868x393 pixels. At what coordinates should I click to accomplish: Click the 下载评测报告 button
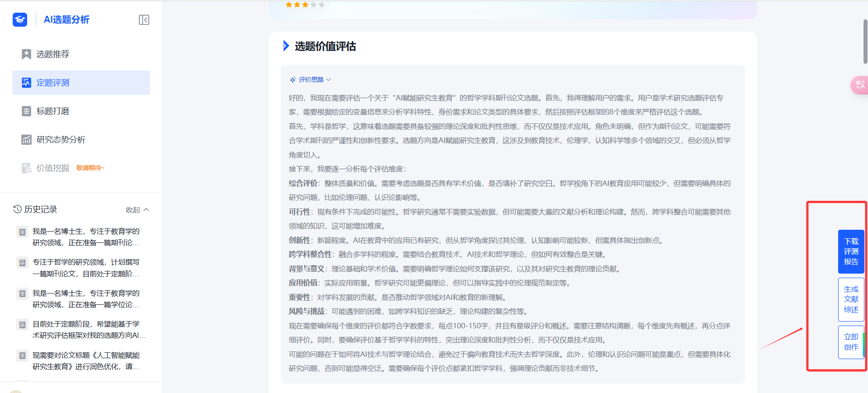tap(851, 251)
